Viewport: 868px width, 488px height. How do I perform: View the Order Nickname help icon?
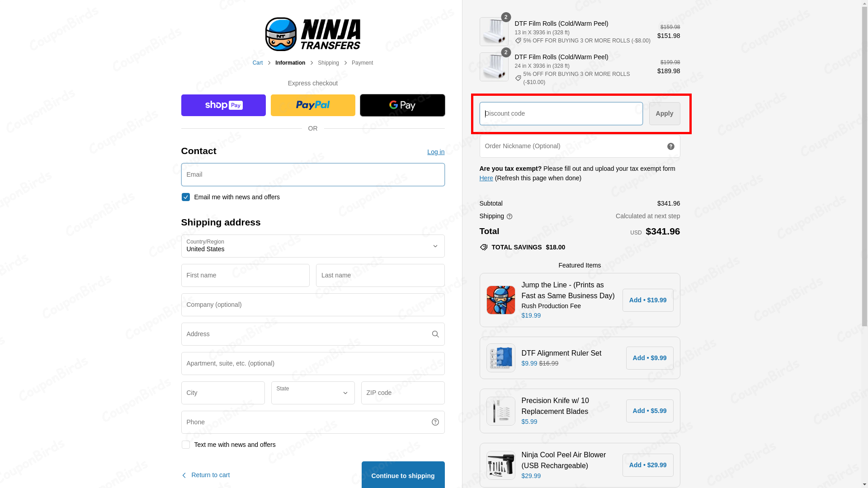(670, 146)
